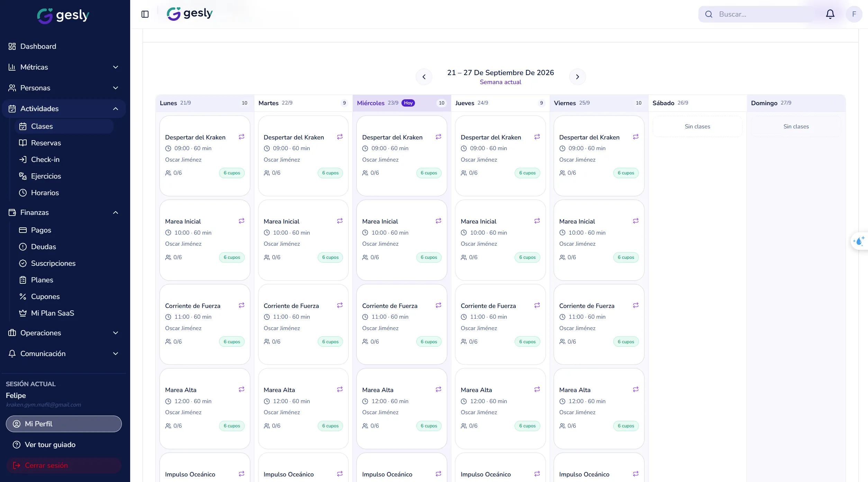Click the Semana actual link
The image size is (868, 482).
500,82
